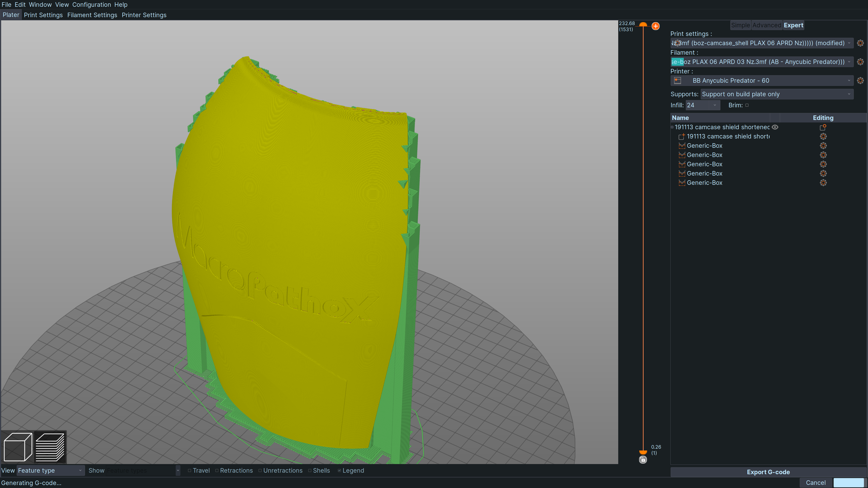
Task: Select Advanced mode button
Action: pyautogui.click(x=767, y=25)
